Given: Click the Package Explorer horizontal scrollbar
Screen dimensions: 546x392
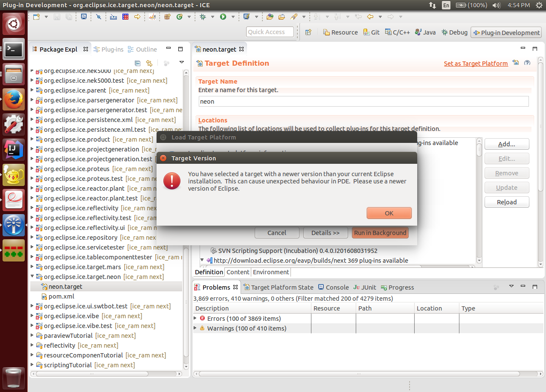Looking at the screenshot, I should (107, 374).
